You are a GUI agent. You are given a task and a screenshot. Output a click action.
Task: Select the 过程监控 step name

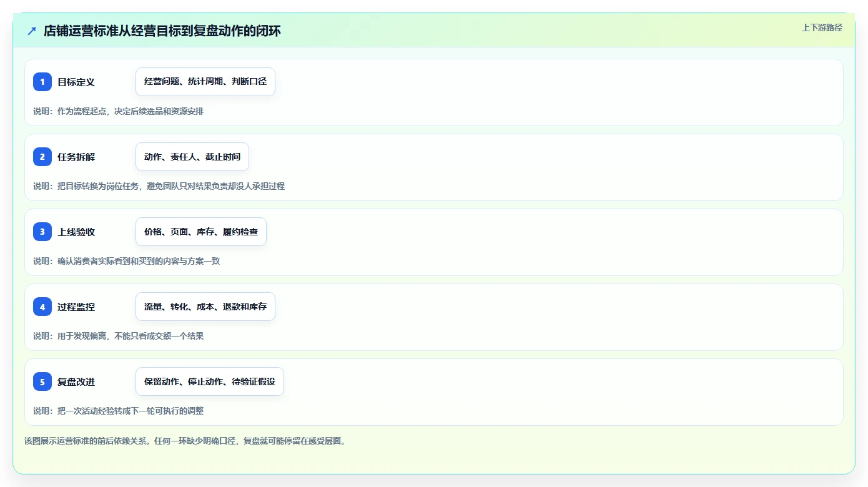coord(76,307)
